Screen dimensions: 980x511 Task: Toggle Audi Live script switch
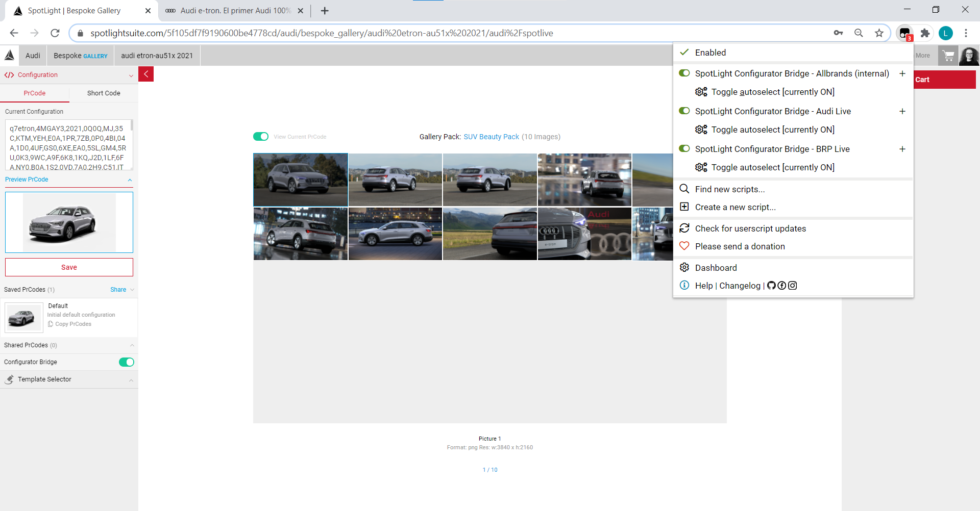pyautogui.click(x=684, y=111)
